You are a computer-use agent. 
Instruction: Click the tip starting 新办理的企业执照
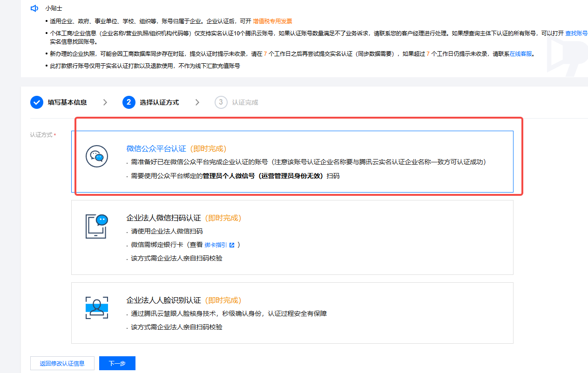click(x=292, y=54)
